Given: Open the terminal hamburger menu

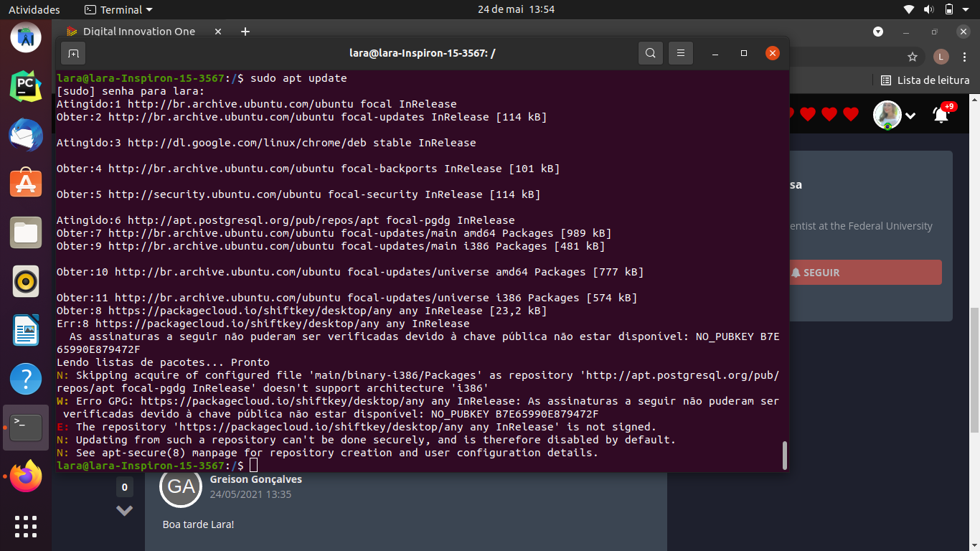Looking at the screenshot, I should (681, 53).
